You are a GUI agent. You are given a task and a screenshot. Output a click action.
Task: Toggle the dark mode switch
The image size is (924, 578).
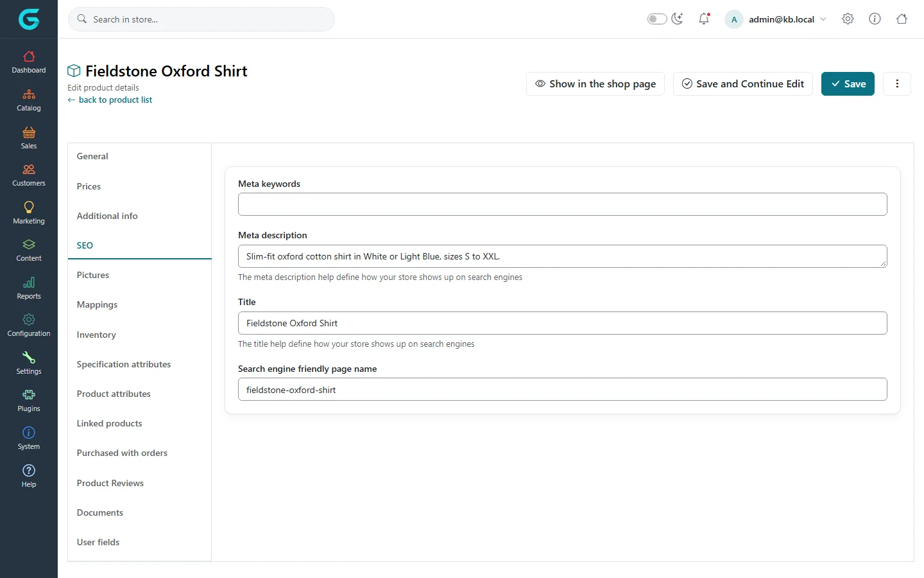coord(657,19)
